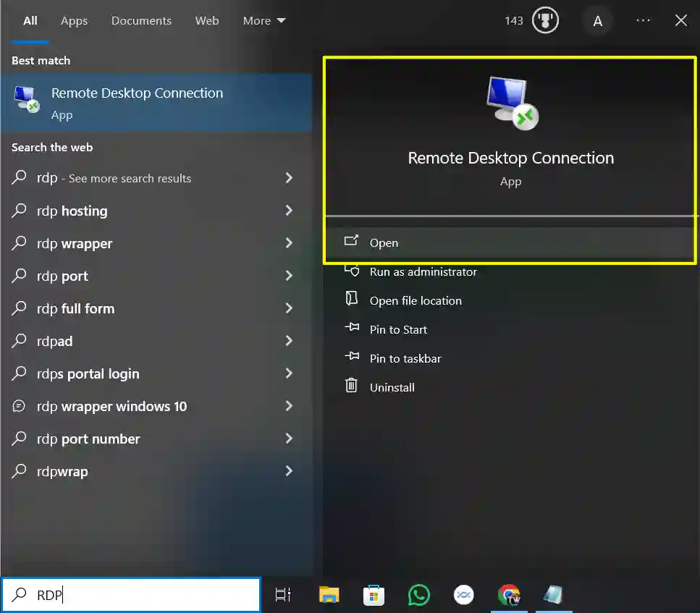
Task: Click the Open file location icon
Action: (352, 298)
